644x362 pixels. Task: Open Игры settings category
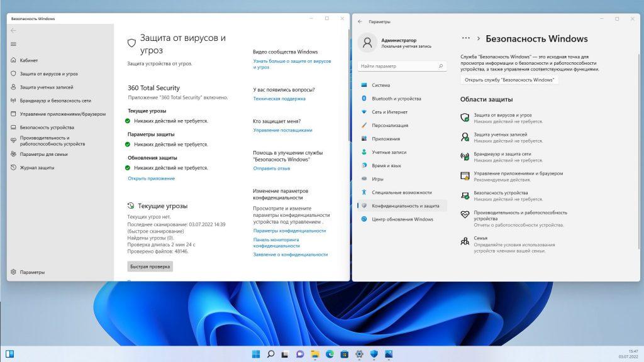(402, 179)
